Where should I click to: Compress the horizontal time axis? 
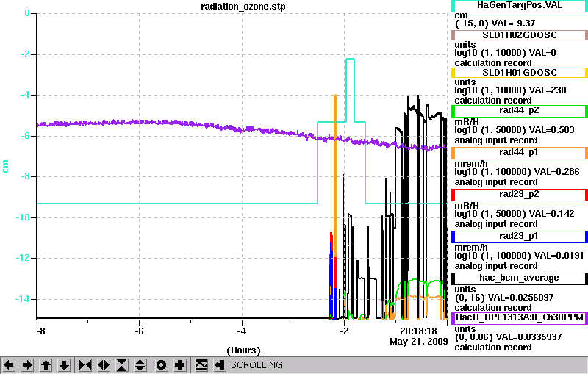click(x=85, y=365)
